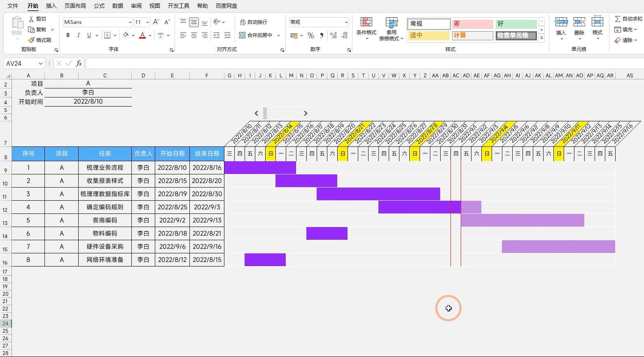Open the font size 11 dropdown
Image resolution: width=644 pixels, height=357 pixels.
click(147, 22)
